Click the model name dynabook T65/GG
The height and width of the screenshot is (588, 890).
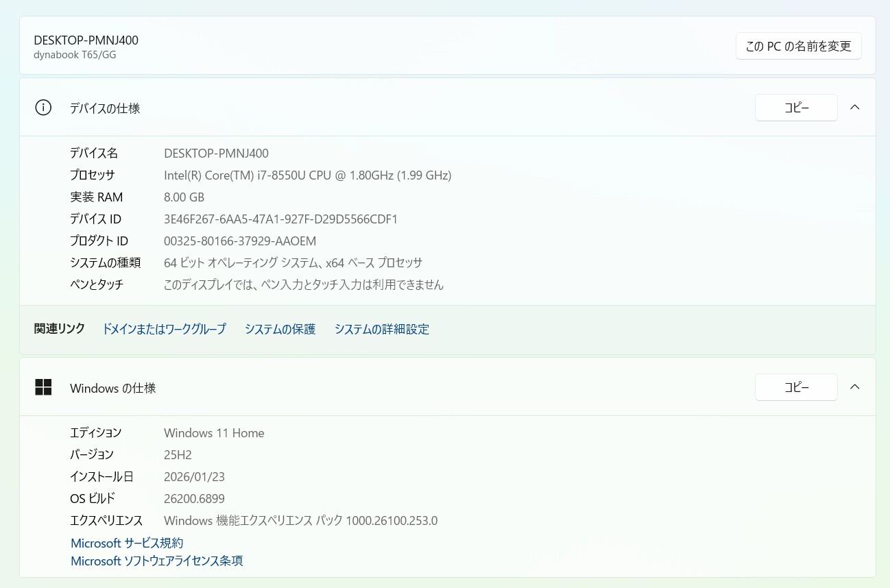point(75,55)
